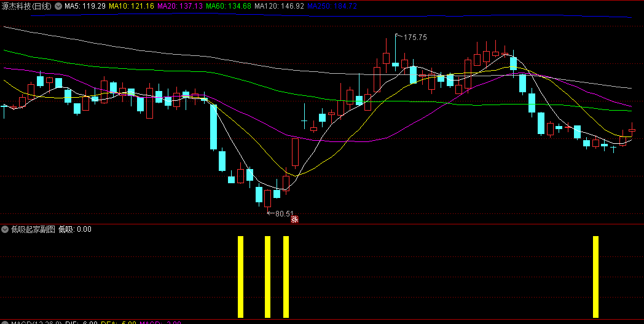644x324 pixels.
Task: Click the 低吸: 0.00 value
Action: click(x=75, y=229)
